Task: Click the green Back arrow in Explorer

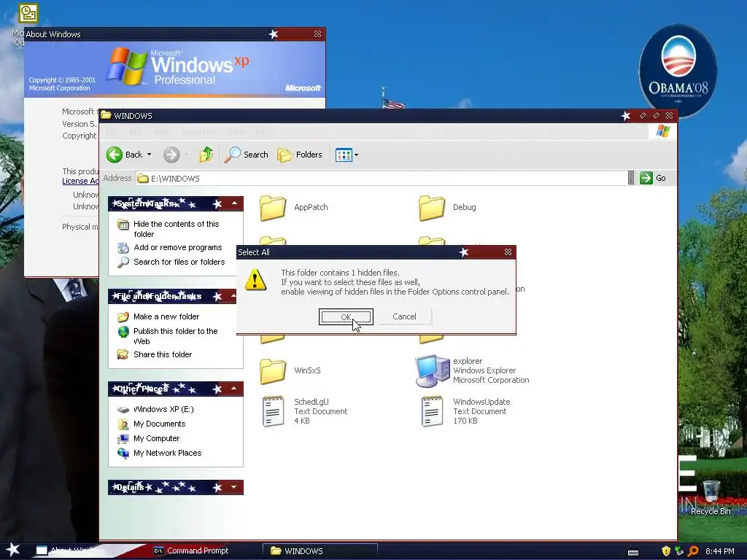Action: point(115,155)
